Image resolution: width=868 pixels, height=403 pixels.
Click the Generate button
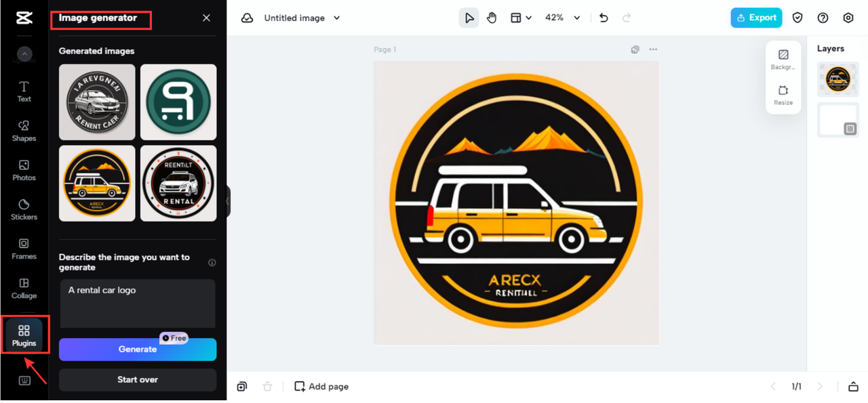[138, 349]
